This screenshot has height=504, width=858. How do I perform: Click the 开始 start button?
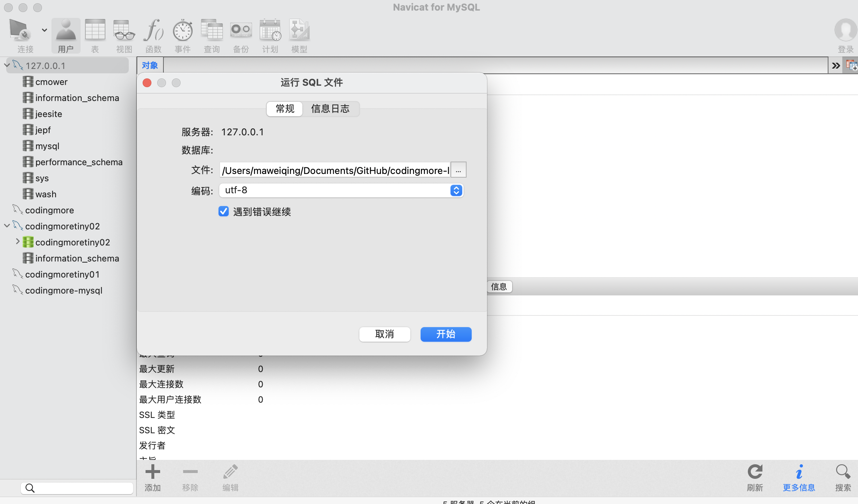click(x=446, y=334)
